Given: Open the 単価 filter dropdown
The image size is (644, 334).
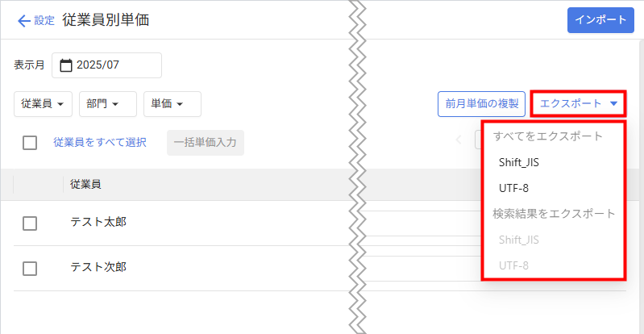Looking at the screenshot, I should (x=172, y=104).
